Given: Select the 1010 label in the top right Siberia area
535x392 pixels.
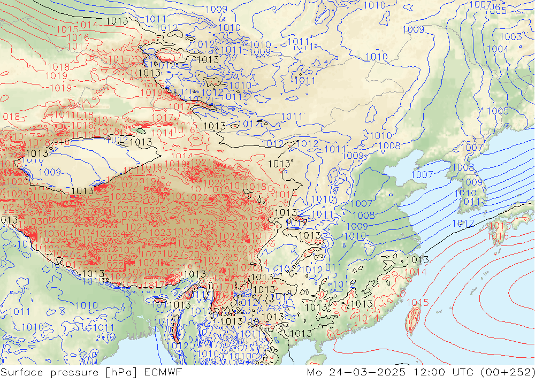Looking at the screenshot, I should [x=374, y=5].
